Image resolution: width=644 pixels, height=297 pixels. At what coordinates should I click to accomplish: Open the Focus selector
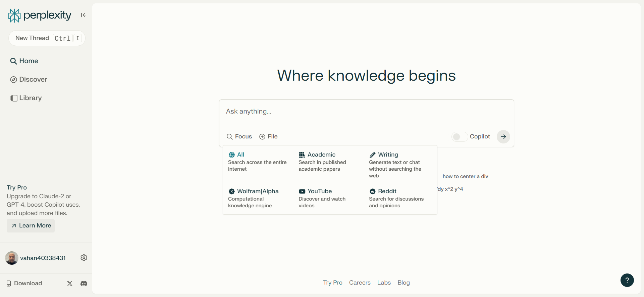[x=239, y=137]
